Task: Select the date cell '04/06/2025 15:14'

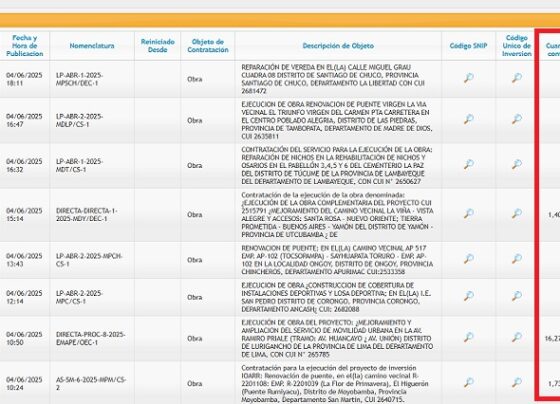Action: pyautogui.click(x=24, y=215)
